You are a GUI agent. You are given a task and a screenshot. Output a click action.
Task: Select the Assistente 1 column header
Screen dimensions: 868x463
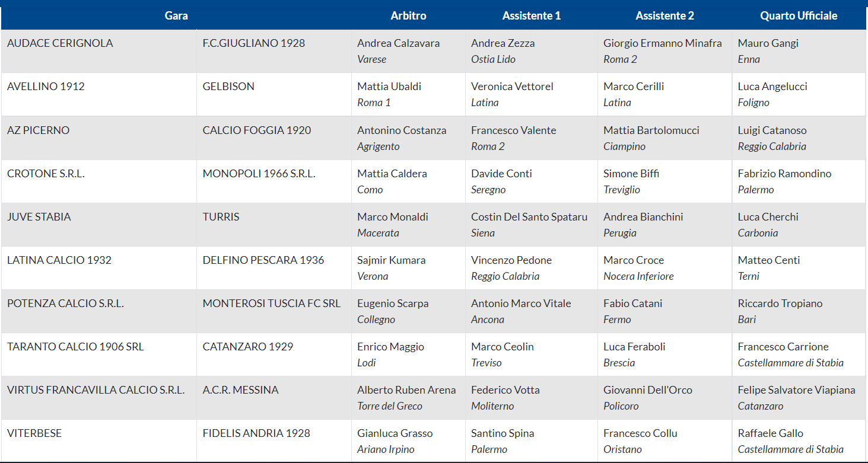click(x=531, y=16)
